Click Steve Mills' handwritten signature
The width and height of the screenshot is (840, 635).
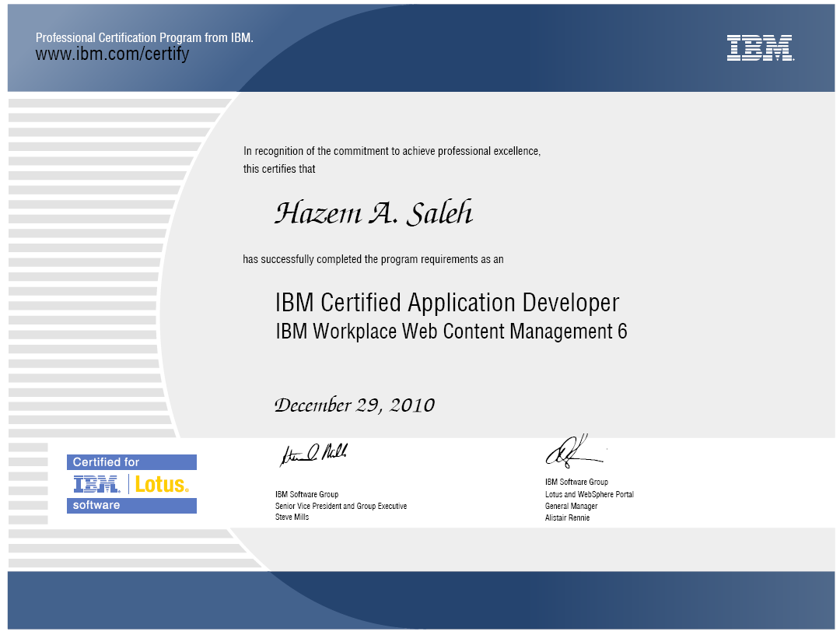pos(313,454)
